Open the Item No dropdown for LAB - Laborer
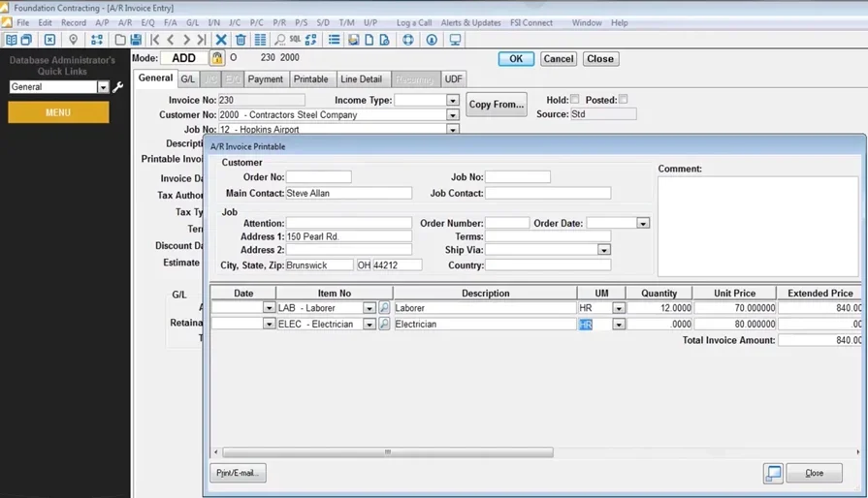The image size is (868, 498). [x=369, y=308]
